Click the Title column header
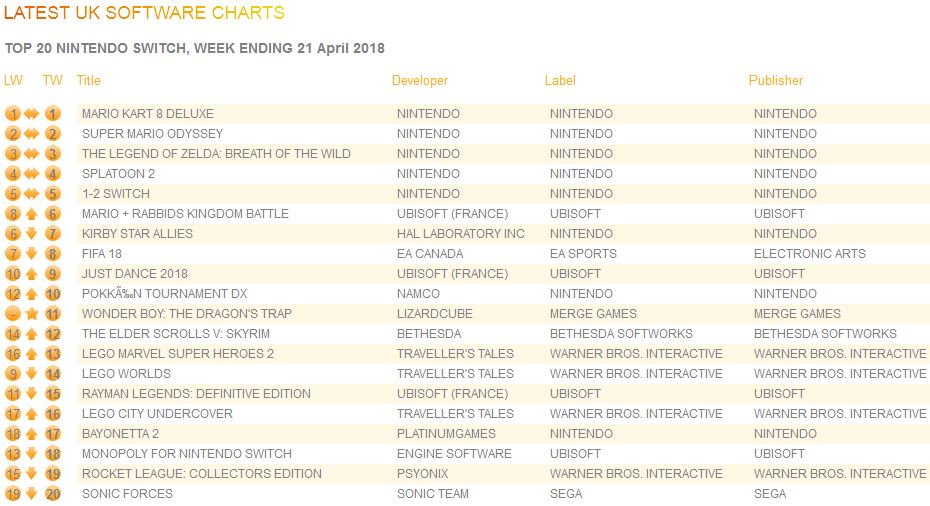Screen dimensions: 930x506 89,80
